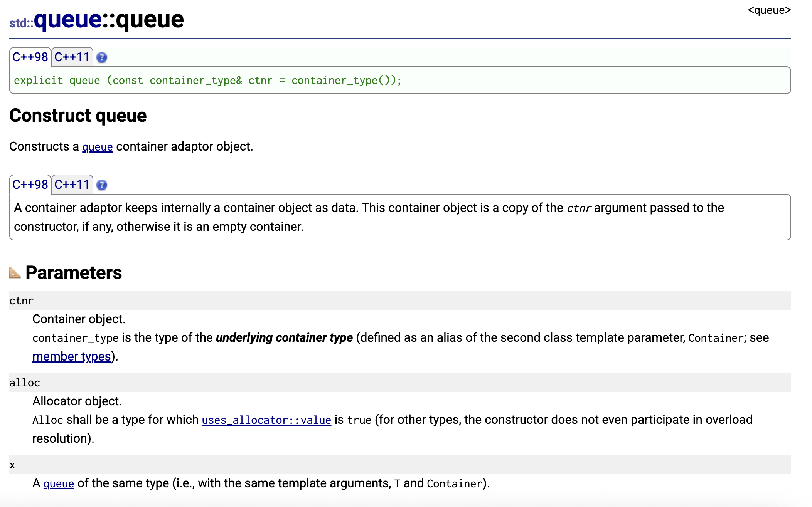Image resolution: width=812 pixels, height=507 pixels.
Task: Click the explicit queue constructor code
Action: pyautogui.click(x=207, y=81)
